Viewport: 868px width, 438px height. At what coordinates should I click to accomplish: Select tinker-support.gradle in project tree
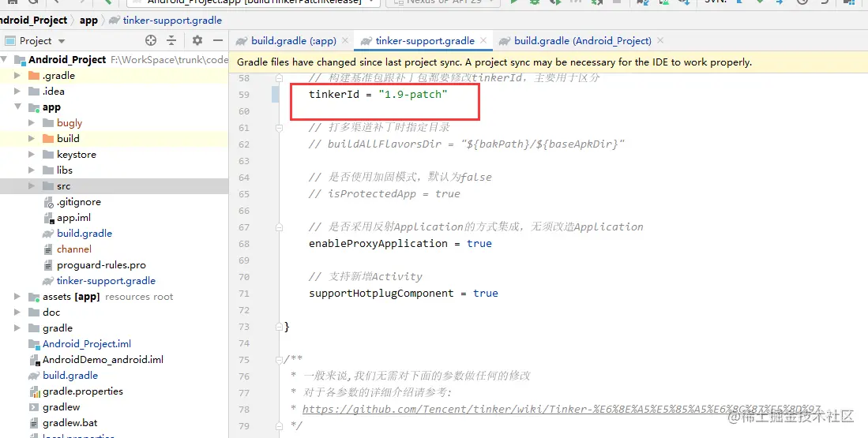pyautogui.click(x=107, y=280)
